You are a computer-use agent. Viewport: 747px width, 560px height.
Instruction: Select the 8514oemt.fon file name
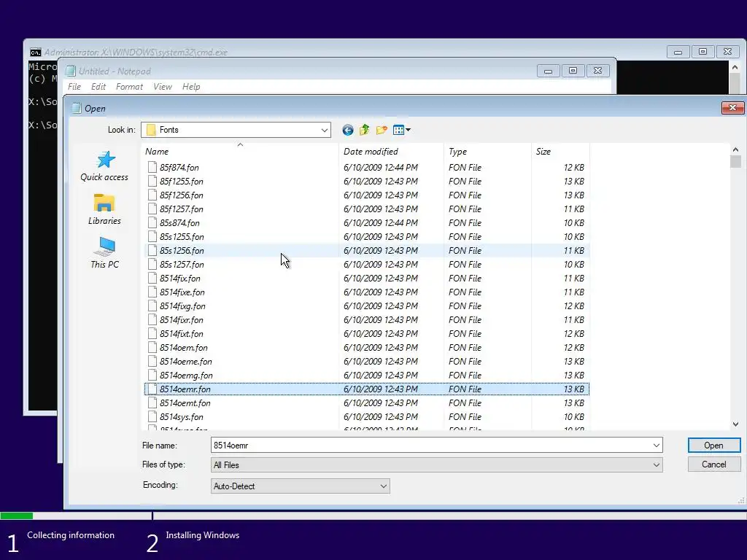[185, 402]
